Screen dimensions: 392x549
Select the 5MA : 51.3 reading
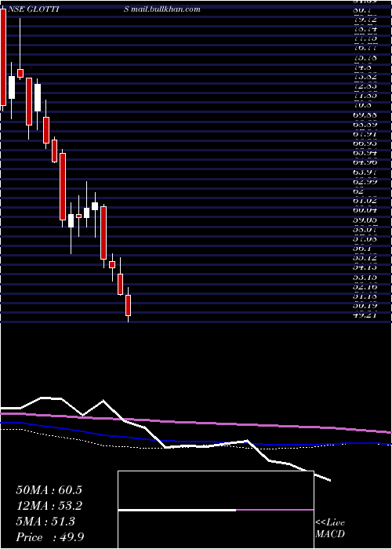tap(45, 522)
